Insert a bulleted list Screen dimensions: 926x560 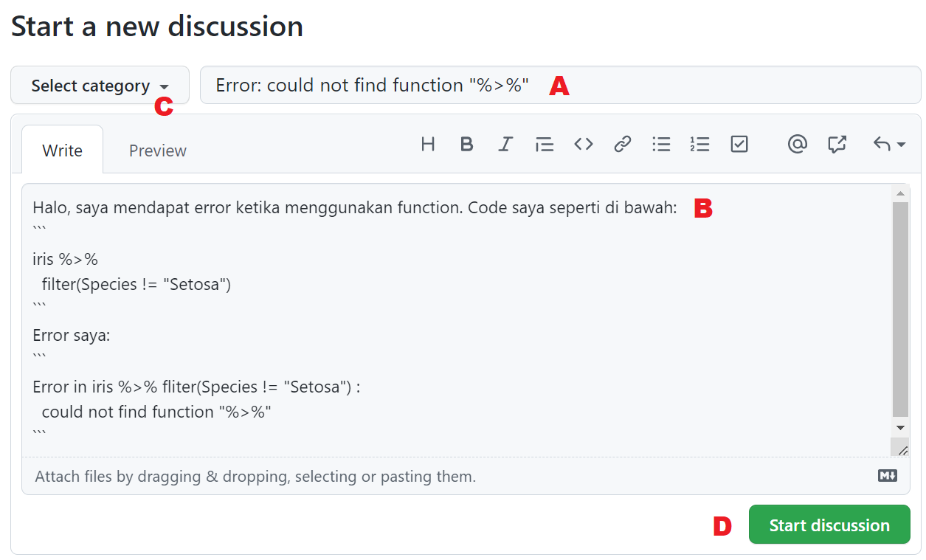click(661, 144)
